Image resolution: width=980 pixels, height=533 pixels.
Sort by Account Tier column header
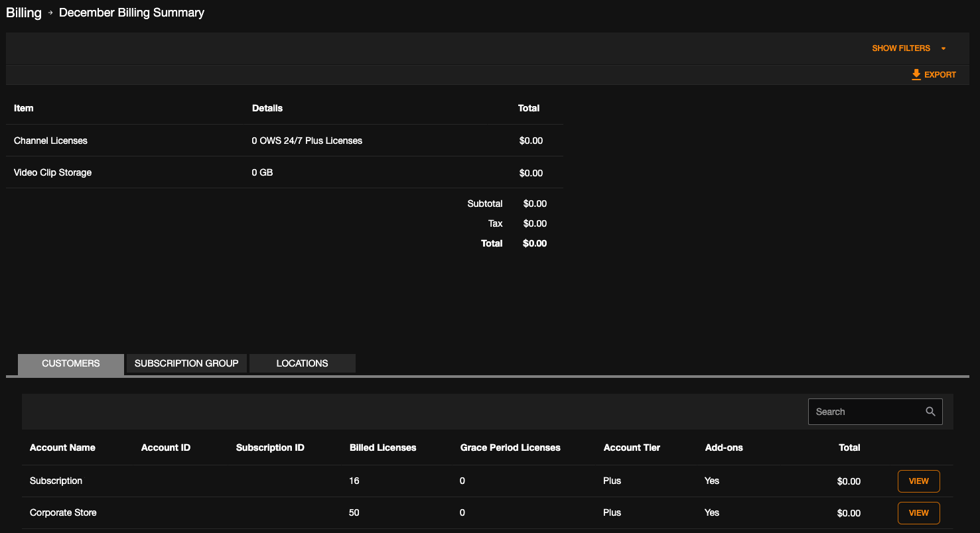pyautogui.click(x=632, y=447)
